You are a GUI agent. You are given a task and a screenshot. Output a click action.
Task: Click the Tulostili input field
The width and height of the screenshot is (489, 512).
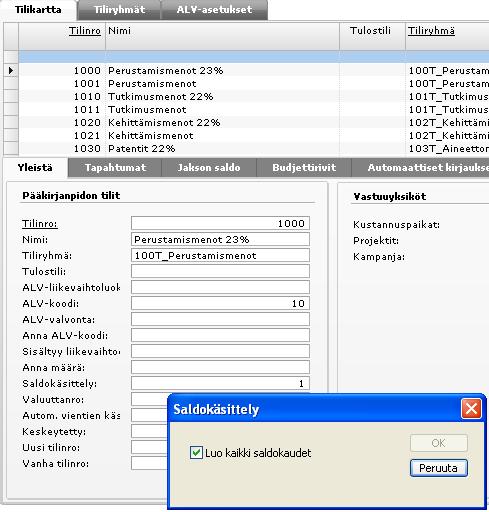(x=220, y=271)
